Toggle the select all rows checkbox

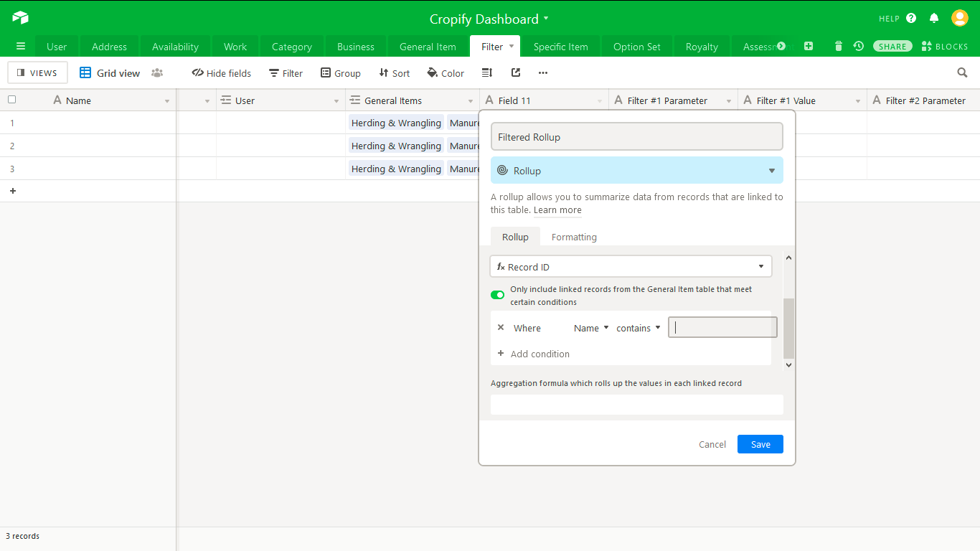pyautogui.click(x=11, y=100)
